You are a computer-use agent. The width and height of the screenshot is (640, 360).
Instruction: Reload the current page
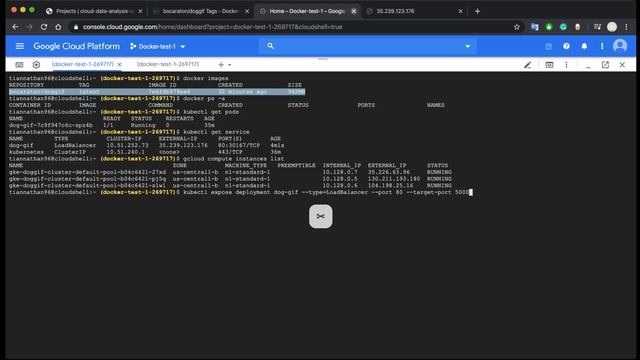coord(44,27)
